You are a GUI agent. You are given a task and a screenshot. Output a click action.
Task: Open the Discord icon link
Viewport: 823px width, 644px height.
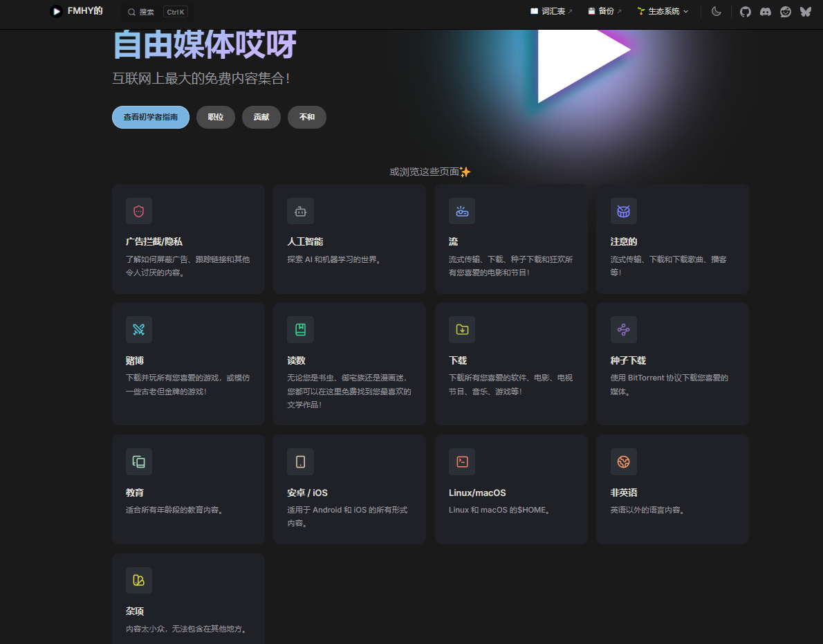click(x=766, y=12)
